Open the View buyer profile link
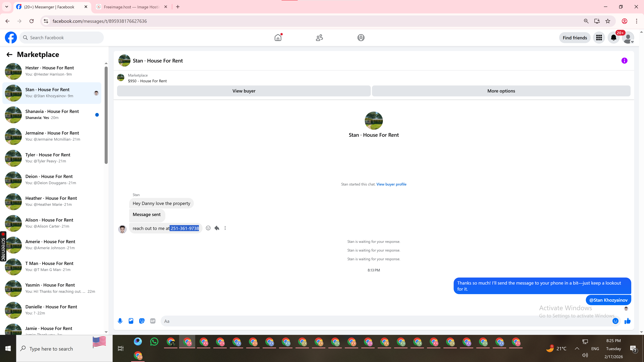Viewport: 644px width, 362px height. click(391, 184)
